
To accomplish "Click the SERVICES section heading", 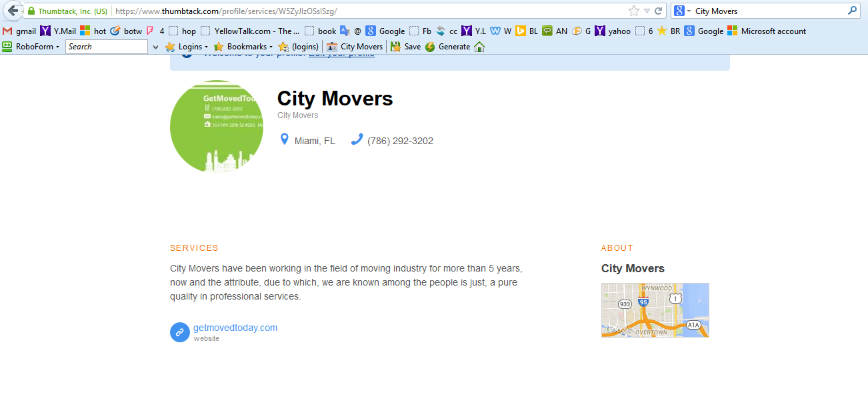I will 194,248.
